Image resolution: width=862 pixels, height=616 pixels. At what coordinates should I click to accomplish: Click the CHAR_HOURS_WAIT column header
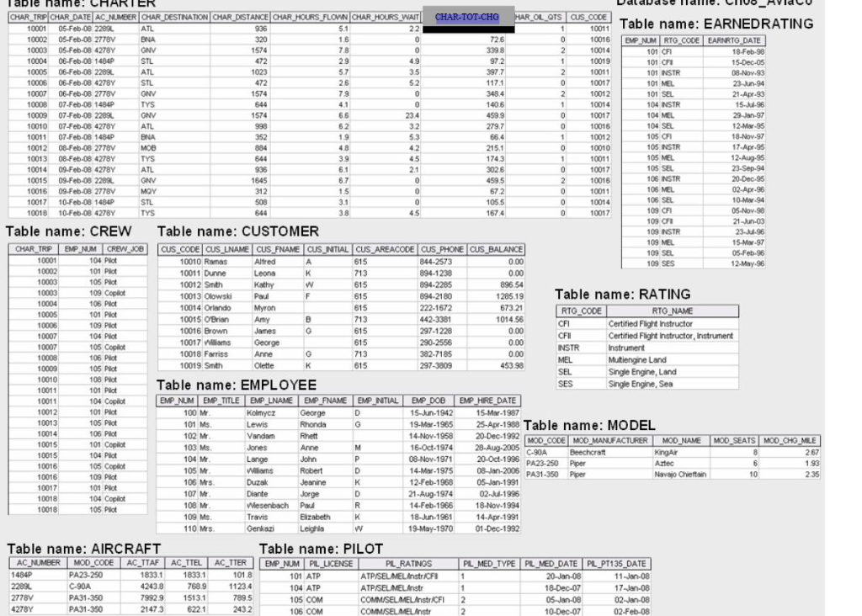click(386, 17)
